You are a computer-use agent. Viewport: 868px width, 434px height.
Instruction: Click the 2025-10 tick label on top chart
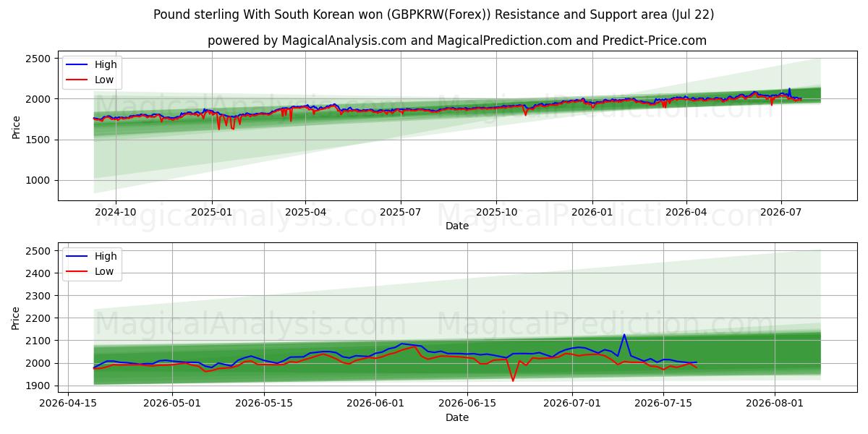coord(496,212)
